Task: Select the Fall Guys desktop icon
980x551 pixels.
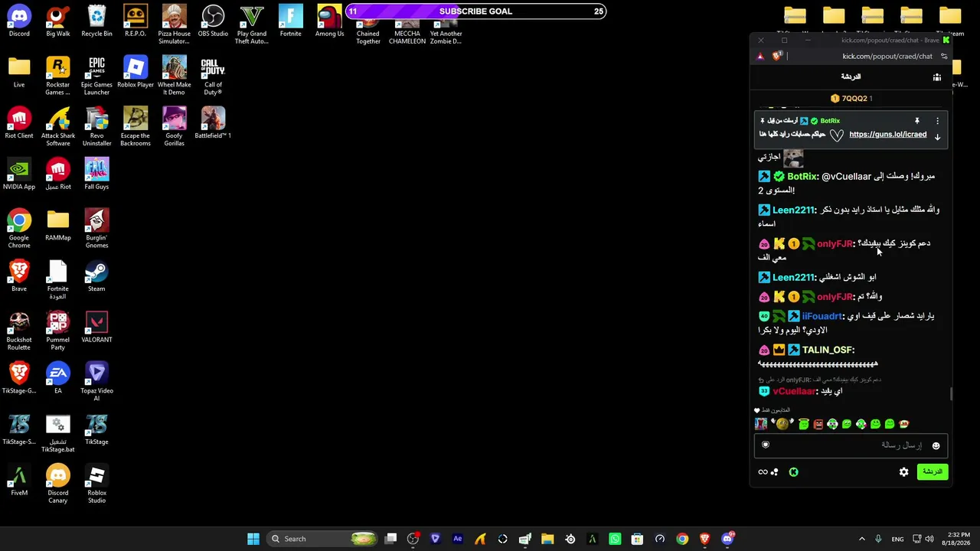Action: 96,174
